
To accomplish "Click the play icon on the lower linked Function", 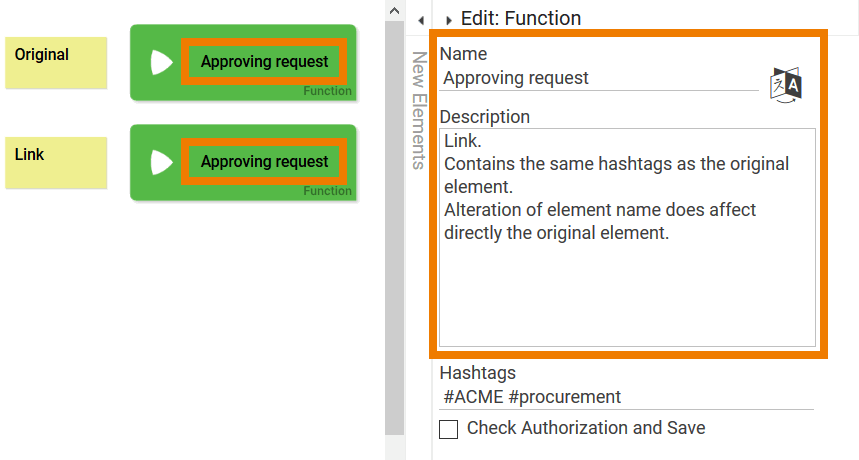I will tap(161, 162).
